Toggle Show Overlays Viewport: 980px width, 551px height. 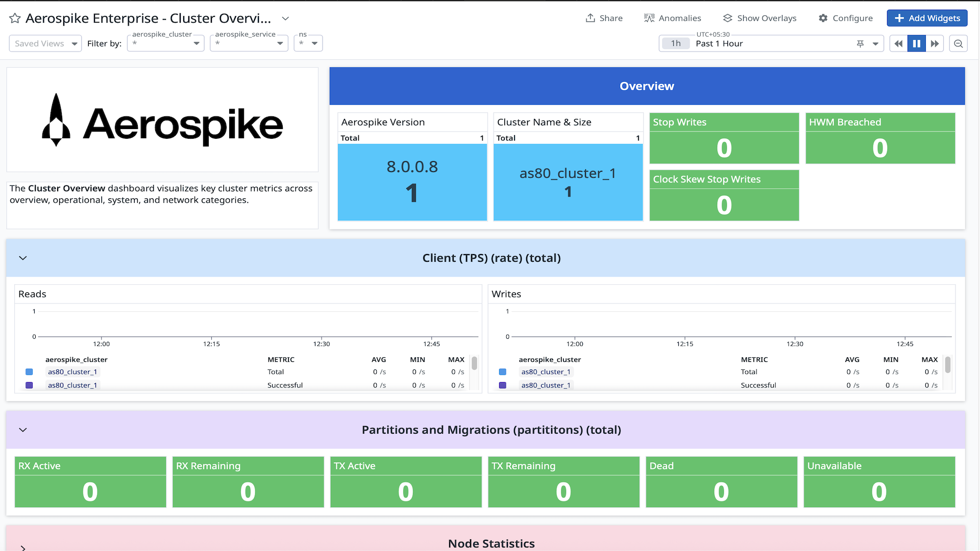[759, 18]
